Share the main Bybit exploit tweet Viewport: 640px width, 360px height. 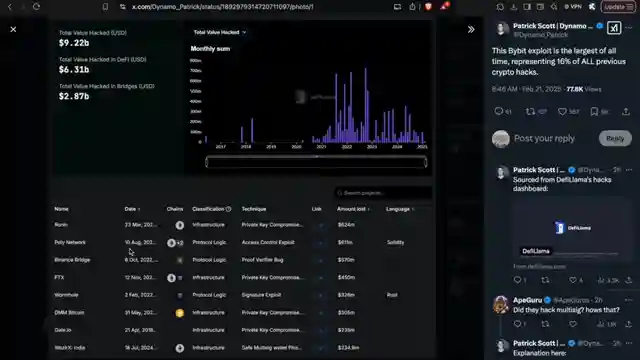(626, 111)
